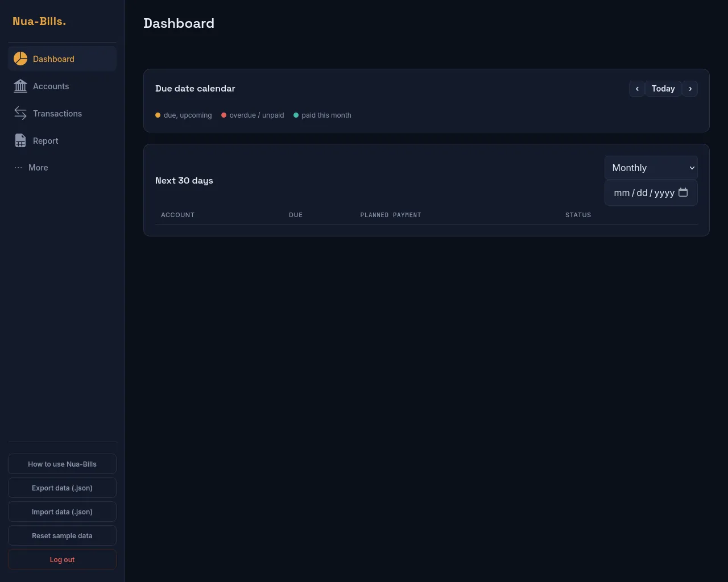Click the PLANNED PAYMENT column header

391,215
